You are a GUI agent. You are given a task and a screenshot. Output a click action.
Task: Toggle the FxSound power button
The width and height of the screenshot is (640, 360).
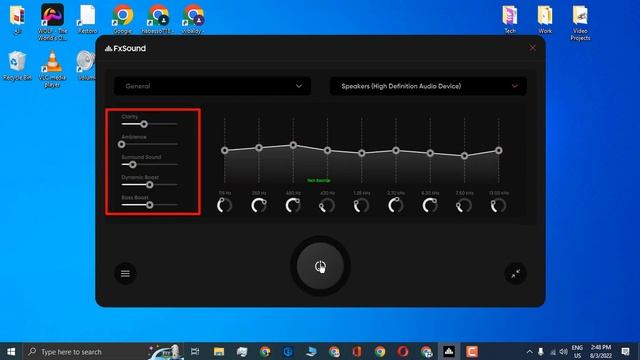pos(320,266)
